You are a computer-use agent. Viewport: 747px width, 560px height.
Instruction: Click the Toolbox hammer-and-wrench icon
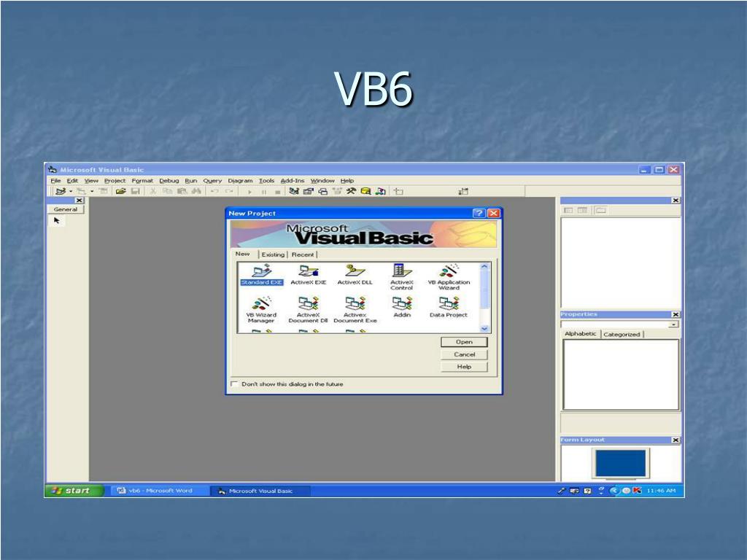point(351,192)
